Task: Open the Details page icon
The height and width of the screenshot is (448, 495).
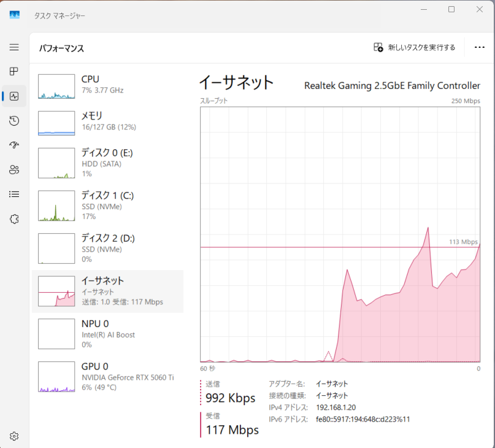Action: click(13, 195)
